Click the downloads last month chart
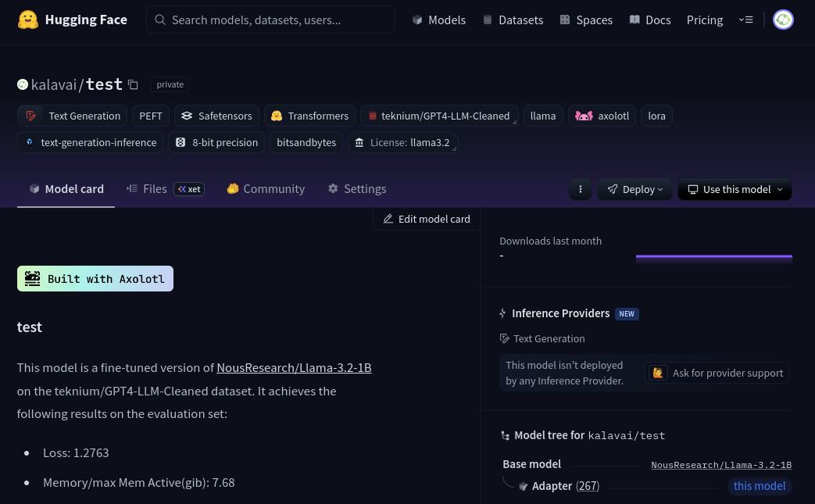Viewport: 815px width, 504px height. (713, 256)
